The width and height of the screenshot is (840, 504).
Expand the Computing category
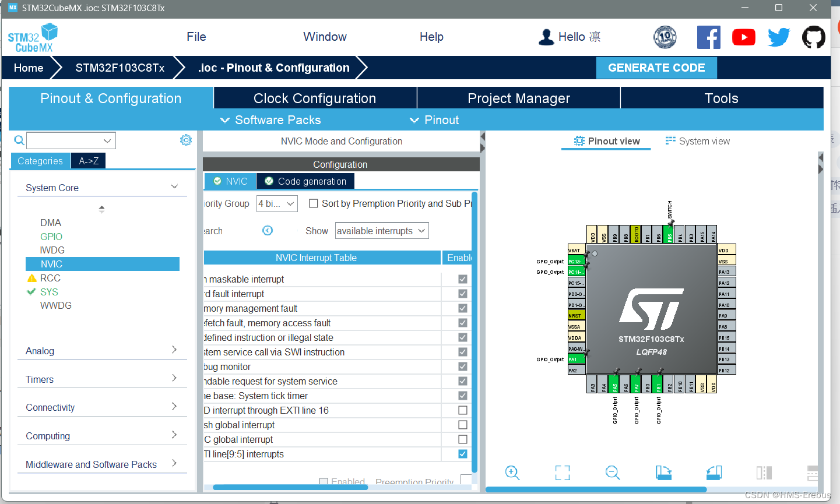coord(174,435)
